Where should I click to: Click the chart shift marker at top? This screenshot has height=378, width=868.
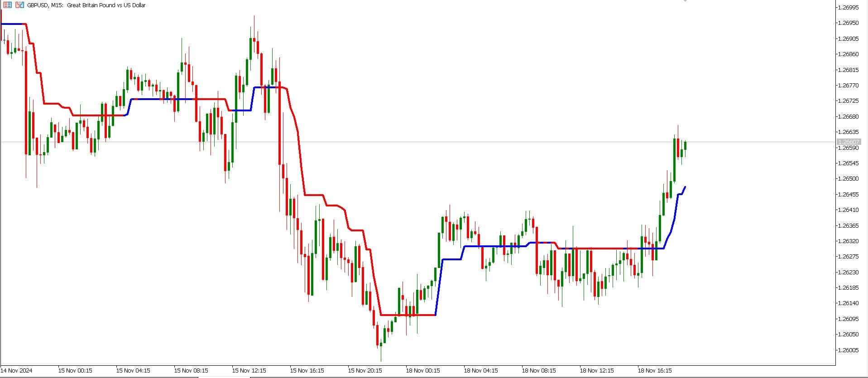[x=685, y=1]
